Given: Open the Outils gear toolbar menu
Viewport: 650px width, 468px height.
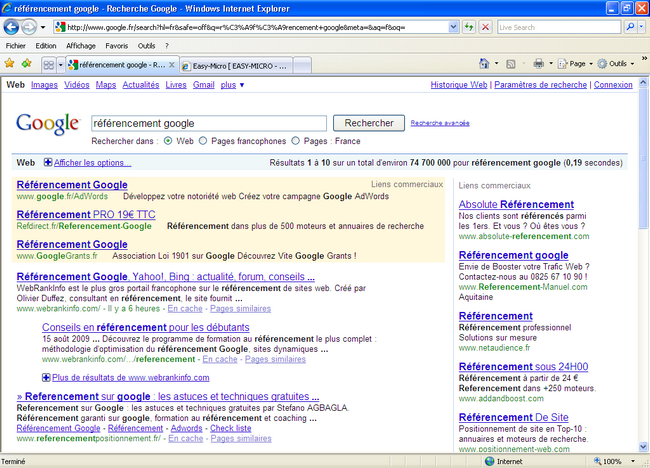Looking at the screenshot, I should (616, 63).
